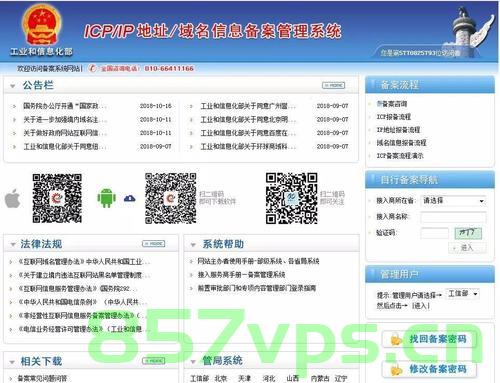500x383 pixels.
Task: Open the 接入商所在省 dropdown
Action: point(453,201)
